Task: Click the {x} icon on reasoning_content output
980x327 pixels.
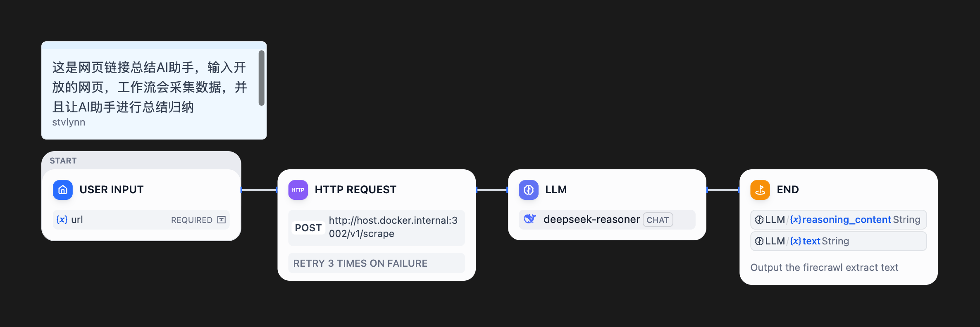Action: (x=796, y=219)
